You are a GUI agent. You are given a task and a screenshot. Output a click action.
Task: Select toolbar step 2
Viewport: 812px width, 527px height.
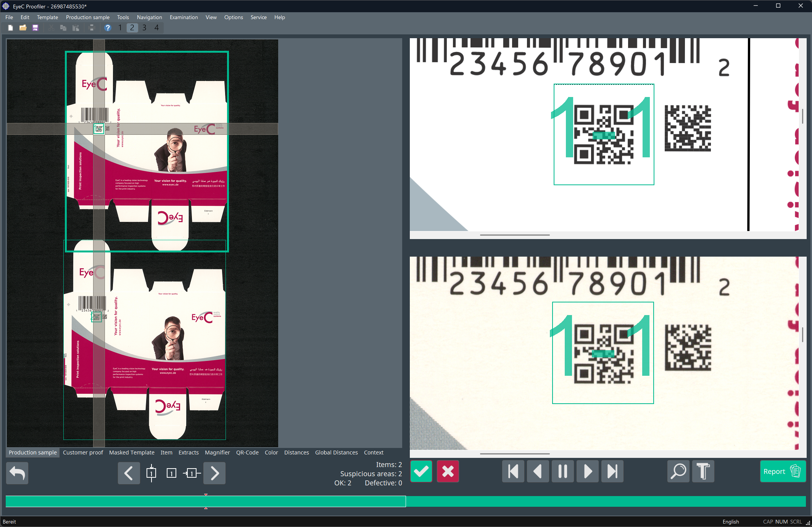pyautogui.click(x=132, y=27)
